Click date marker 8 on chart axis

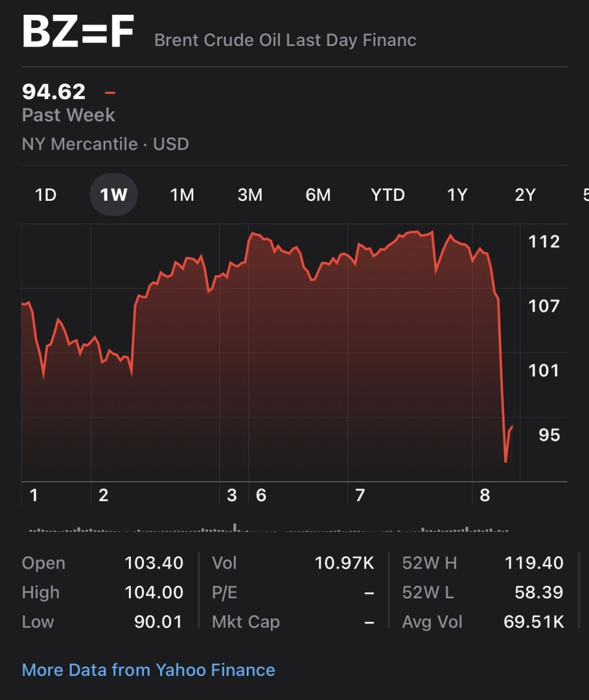point(484,496)
